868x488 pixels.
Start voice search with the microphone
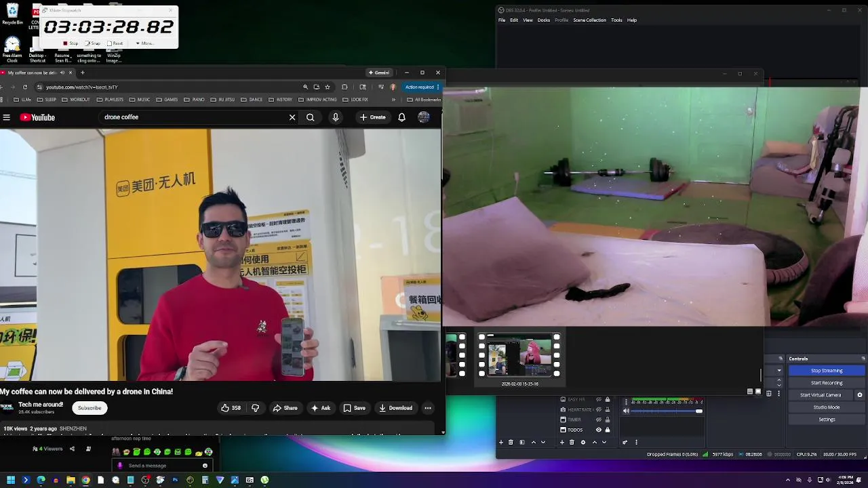point(335,117)
